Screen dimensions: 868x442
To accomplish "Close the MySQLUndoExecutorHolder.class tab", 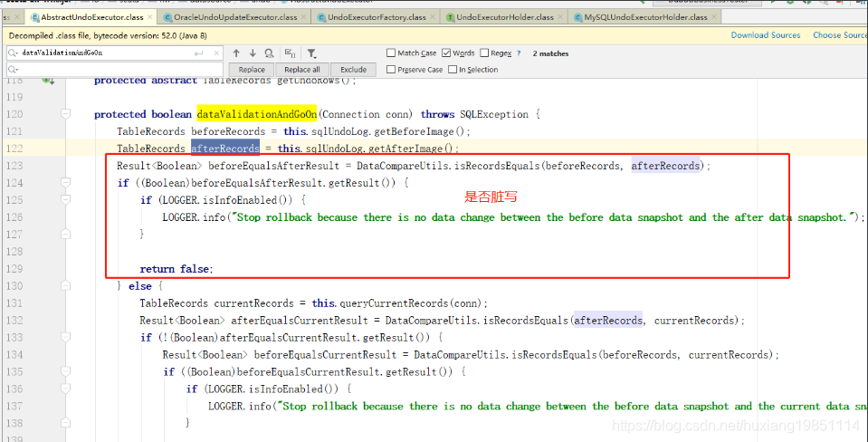I will [x=716, y=17].
